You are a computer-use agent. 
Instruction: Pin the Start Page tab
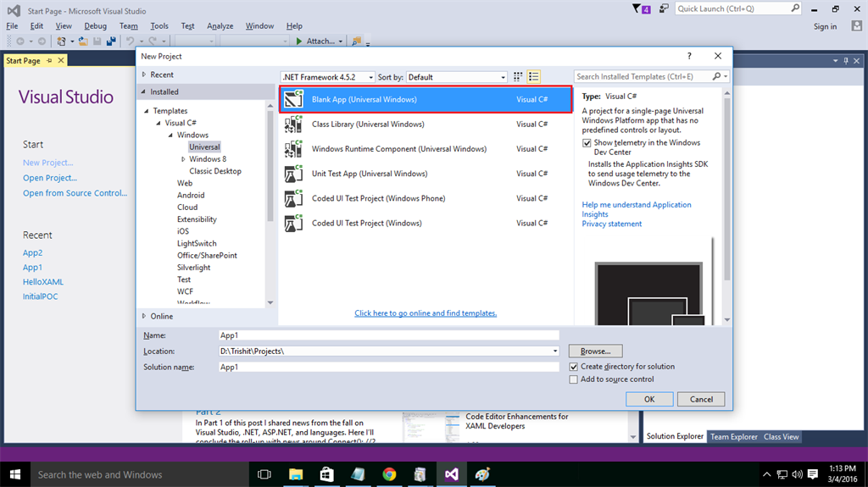pos(49,60)
